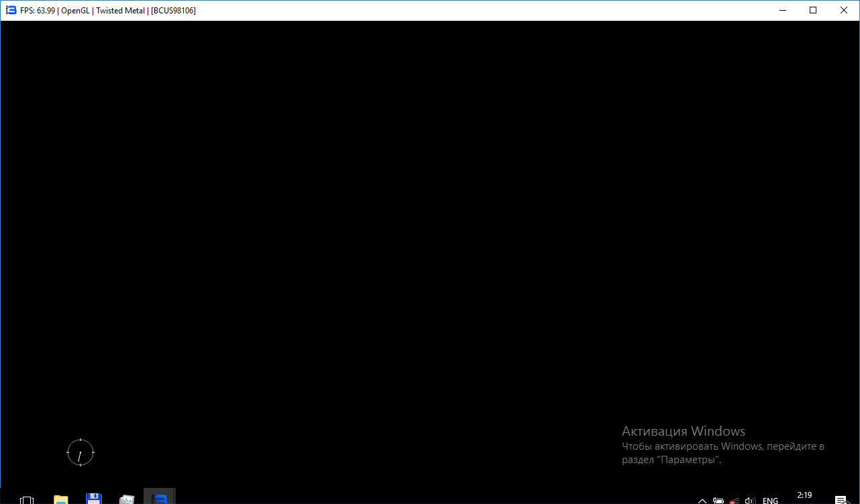Open the blue floppy disk taskbar app
Viewport: 860px width, 504px height.
(x=94, y=499)
